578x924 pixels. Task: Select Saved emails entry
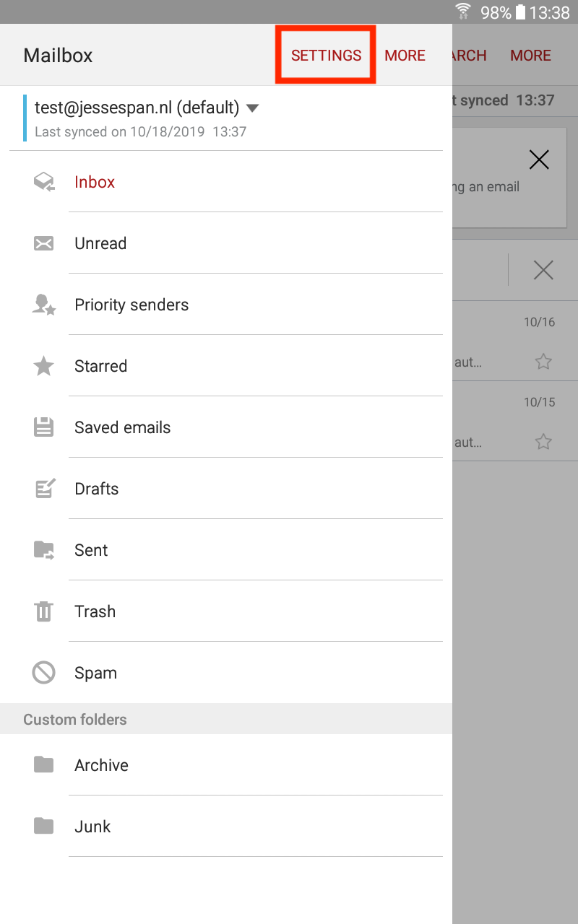point(123,427)
